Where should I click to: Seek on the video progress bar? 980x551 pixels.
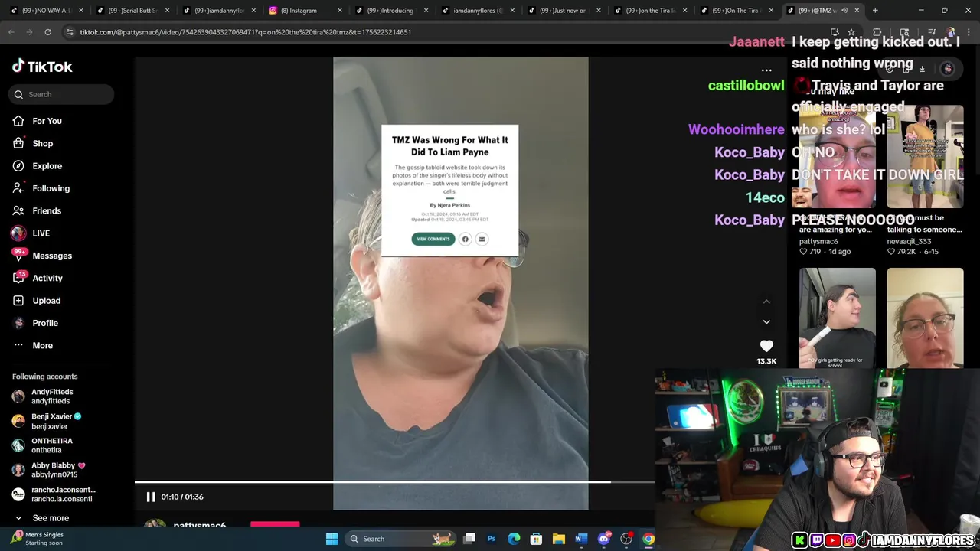point(394,482)
